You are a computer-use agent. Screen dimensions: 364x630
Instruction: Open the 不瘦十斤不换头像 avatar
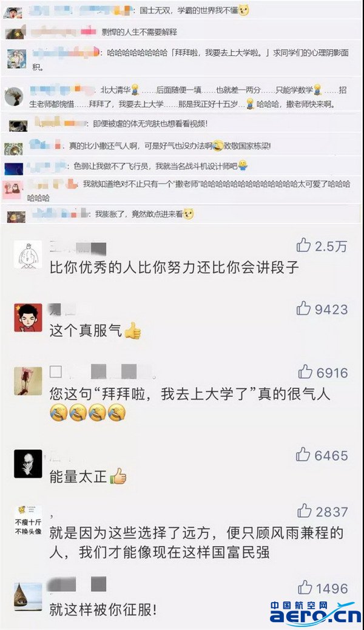[28, 521]
